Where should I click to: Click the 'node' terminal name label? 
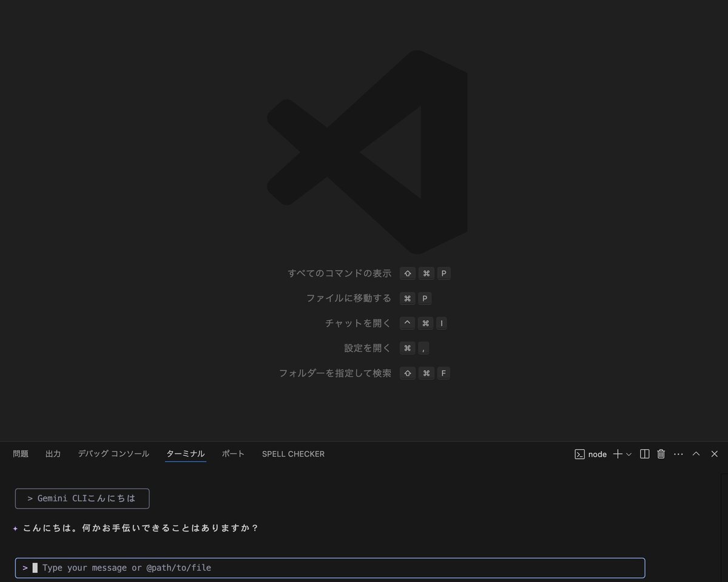(598, 454)
